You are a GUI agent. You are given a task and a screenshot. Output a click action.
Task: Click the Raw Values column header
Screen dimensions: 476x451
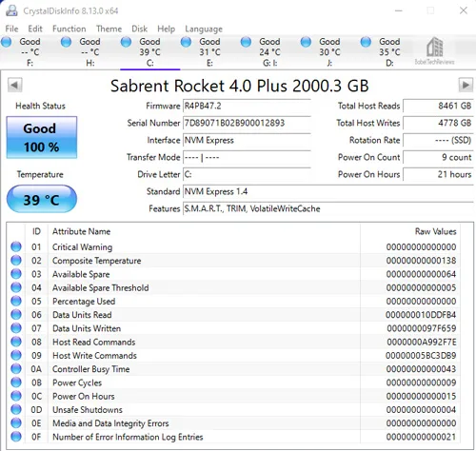pos(435,231)
